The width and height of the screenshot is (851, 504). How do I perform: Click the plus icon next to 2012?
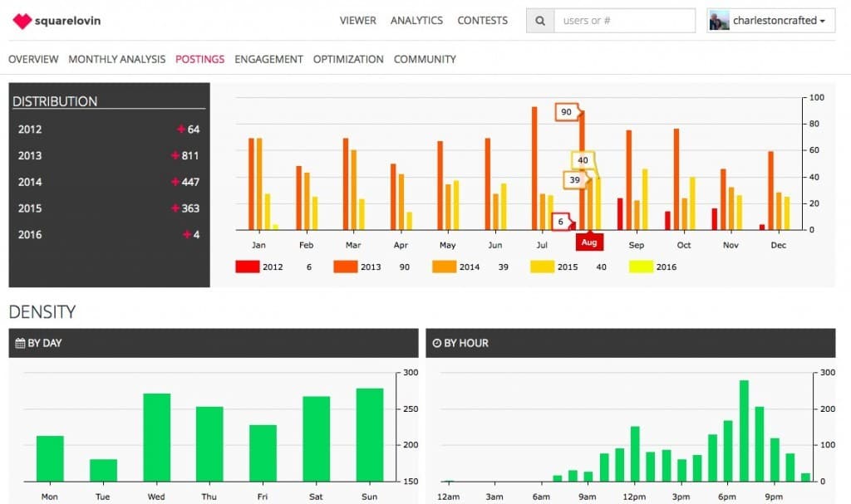(x=180, y=130)
